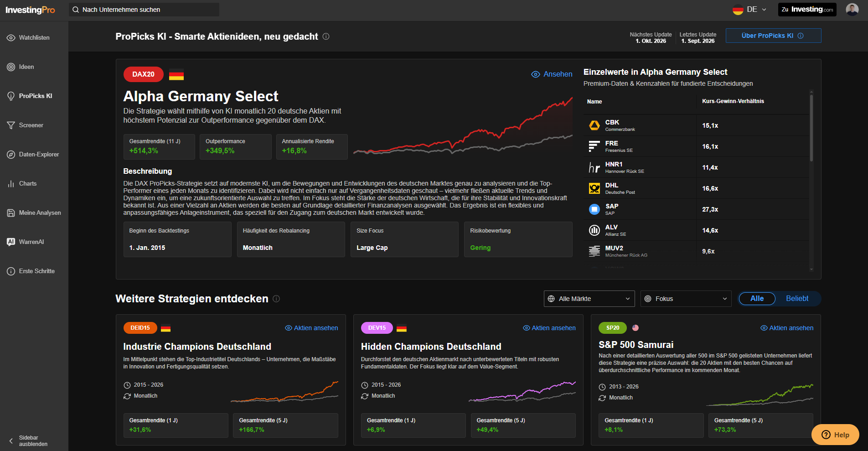This screenshot has height=451, width=868.
Task: Click the DEV15 strategy badge
Action: [377, 328]
